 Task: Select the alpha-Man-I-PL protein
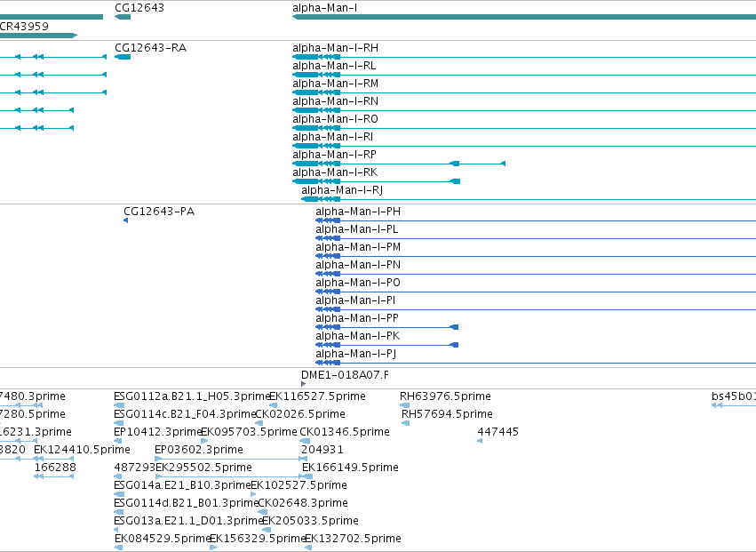pyautogui.click(x=357, y=229)
